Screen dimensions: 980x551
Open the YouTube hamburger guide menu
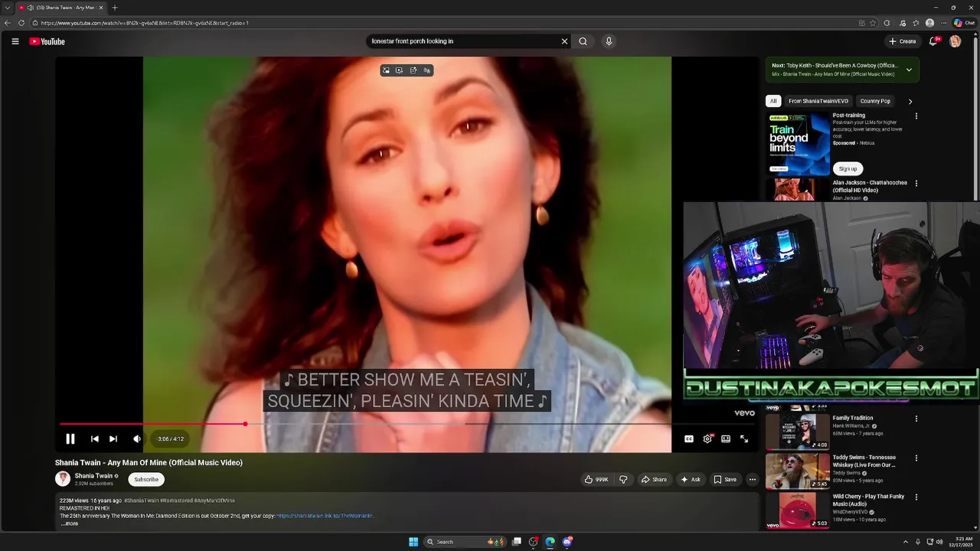pos(15,41)
